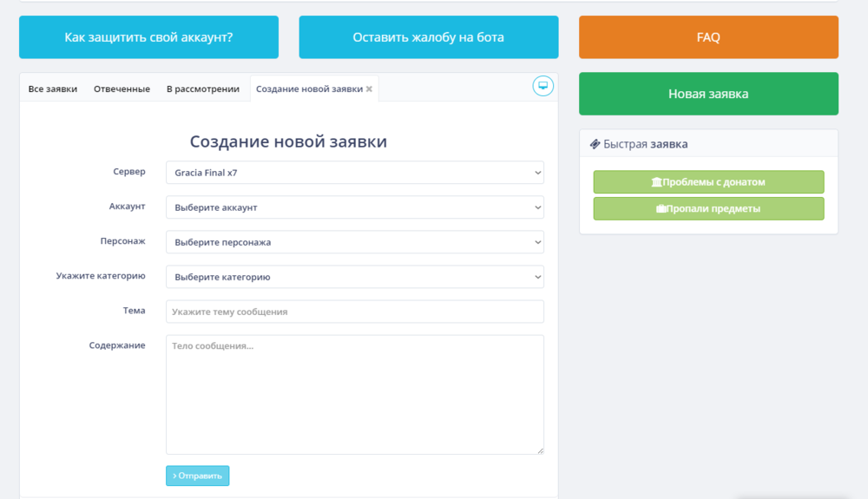Click the Как защитить свой аккаунт? button
Viewport: 868px width, 499px height.
[148, 37]
